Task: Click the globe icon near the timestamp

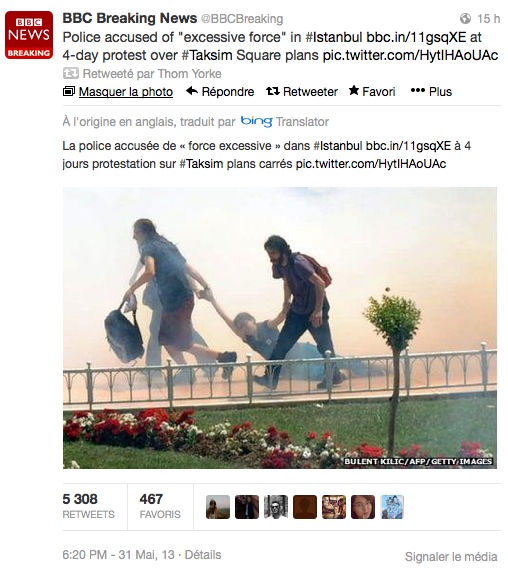Action: point(465,18)
